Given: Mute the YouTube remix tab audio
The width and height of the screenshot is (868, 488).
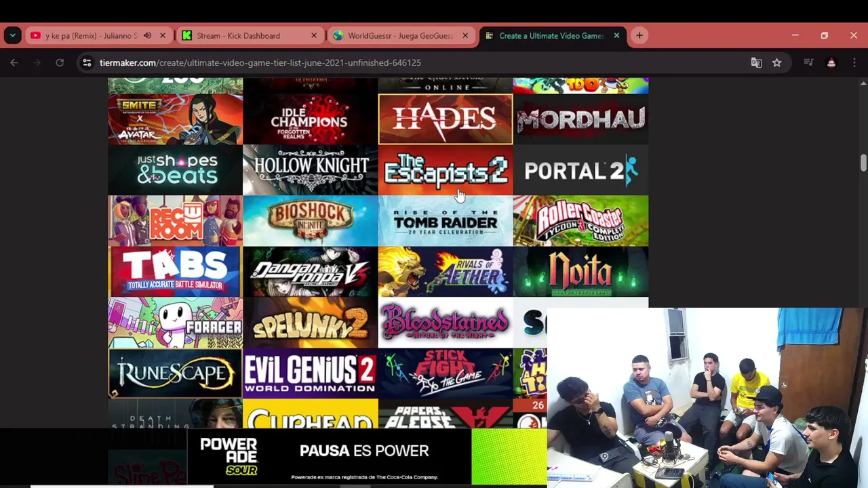Looking at the screenshot, I should tap(147, 35).
